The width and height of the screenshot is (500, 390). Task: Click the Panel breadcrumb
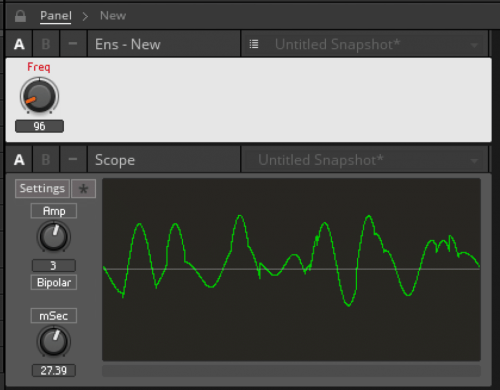(56, 16)
